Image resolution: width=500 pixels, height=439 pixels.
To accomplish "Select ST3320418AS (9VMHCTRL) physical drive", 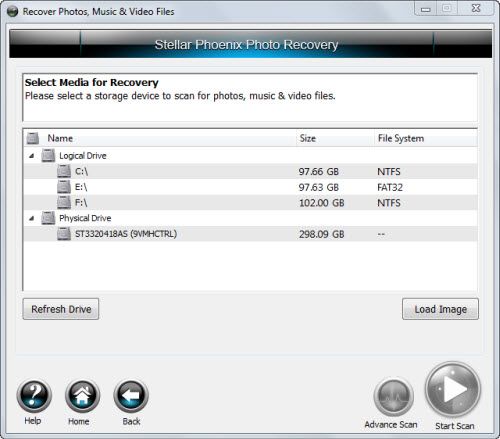I will click(250, 234).
